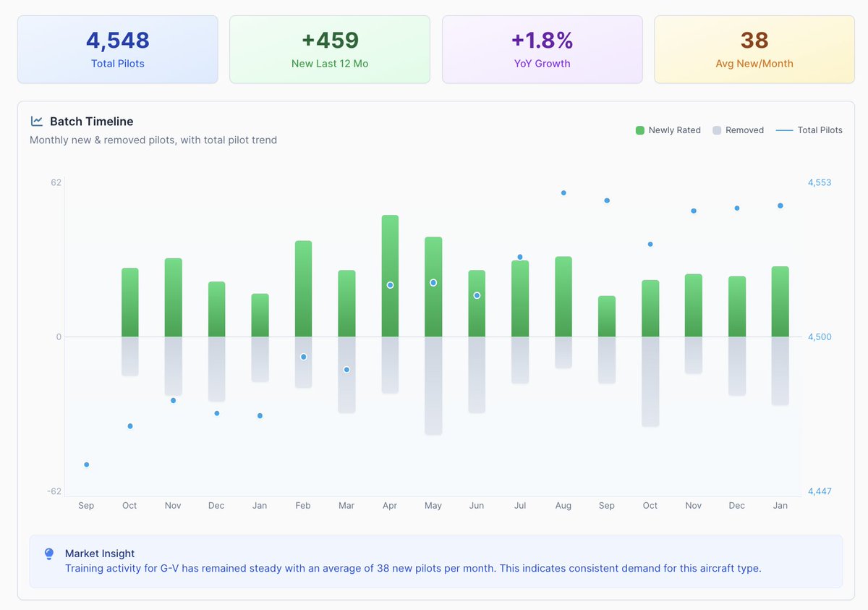Click the 'Monthly new & removed pilots' subtitle

(153, 140)
